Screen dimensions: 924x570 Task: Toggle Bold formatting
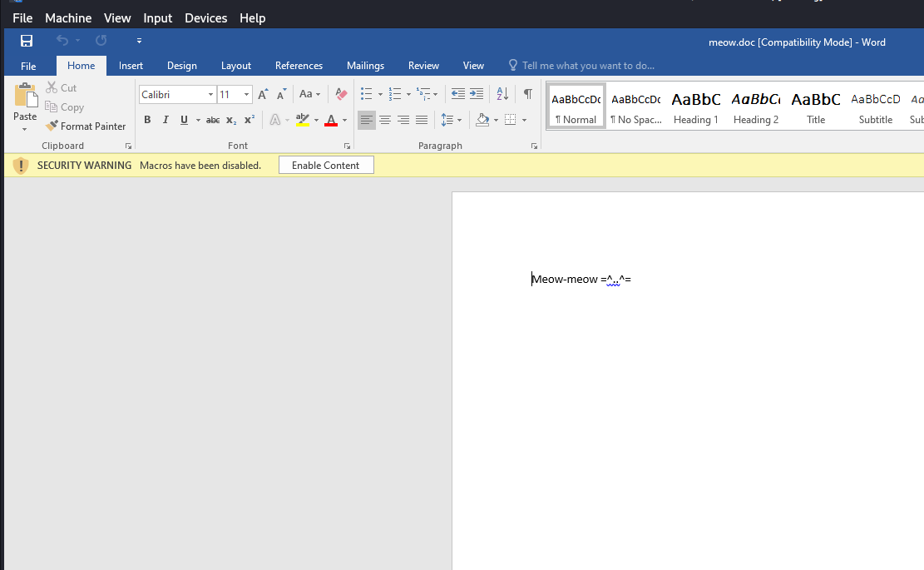[x=147, y=120]
